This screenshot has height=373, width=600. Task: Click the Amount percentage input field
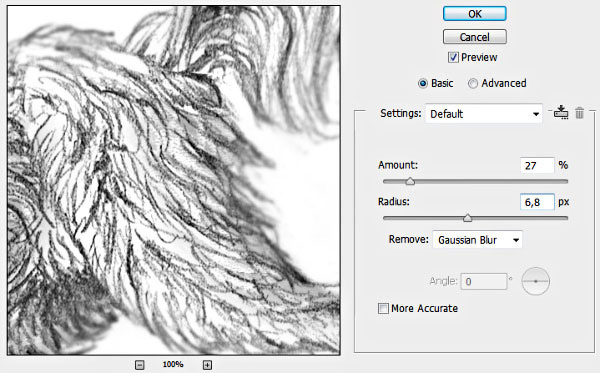537,166
